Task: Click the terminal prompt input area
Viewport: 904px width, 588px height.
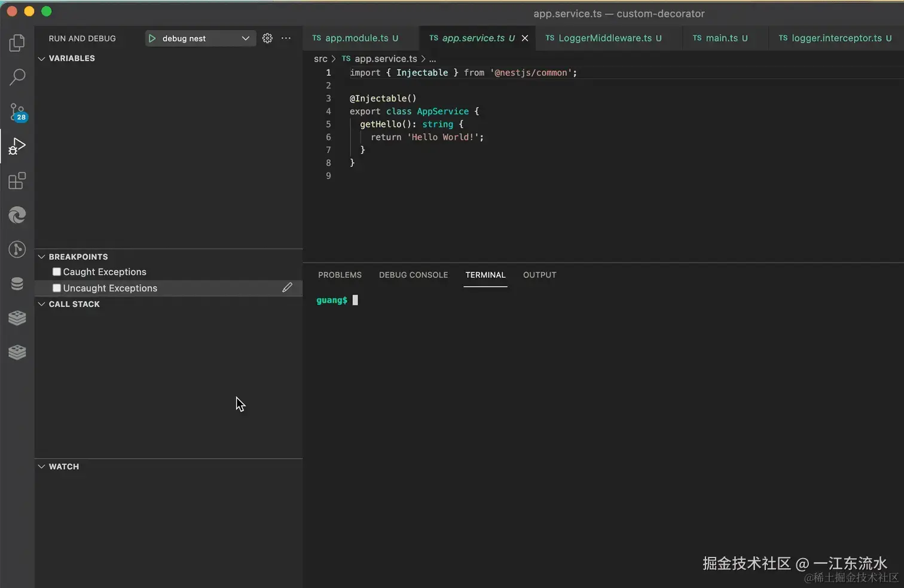Action: tap(355, 300)
